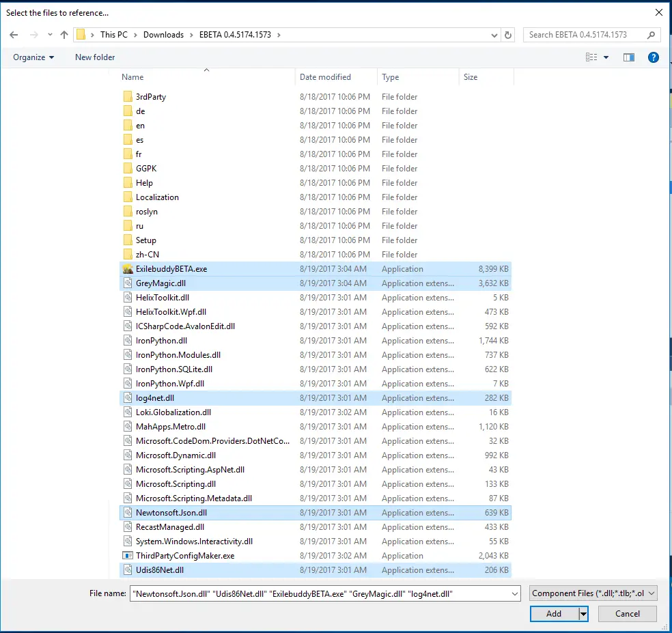Click the change view icon
Viewport: 672px width, 633px height.
[x=591, y=57]
